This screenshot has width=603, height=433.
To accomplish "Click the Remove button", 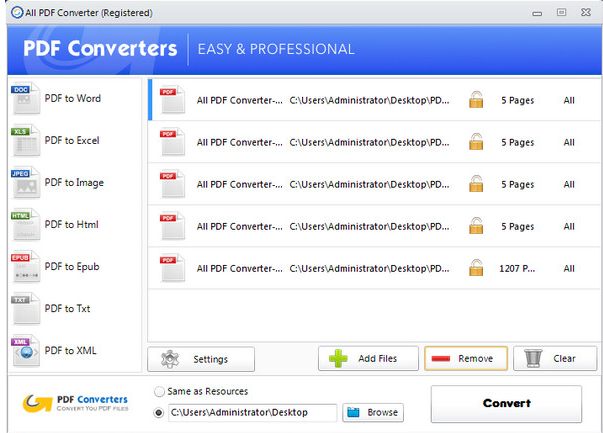I will [x=466, y=358].
